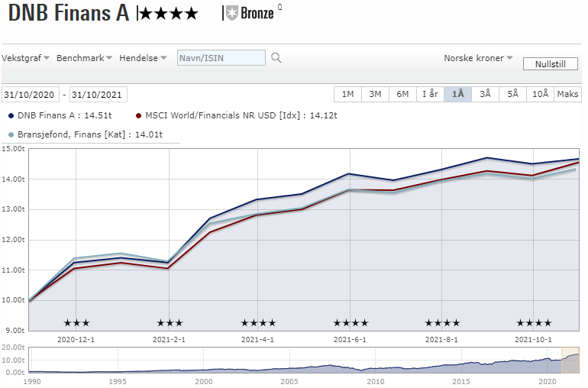Select the 5Å time range
The width and height of the screenshot is (588, 388).
[x=512, y=94]
